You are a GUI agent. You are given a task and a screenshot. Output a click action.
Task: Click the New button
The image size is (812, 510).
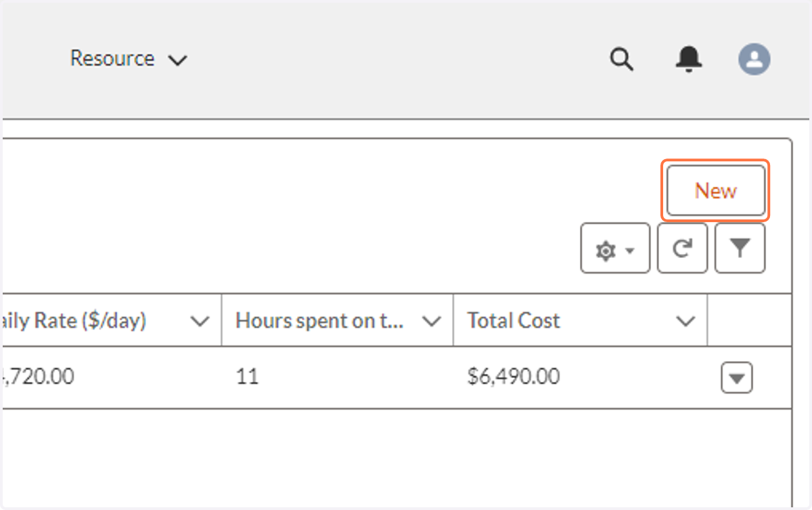click(715, 190)
